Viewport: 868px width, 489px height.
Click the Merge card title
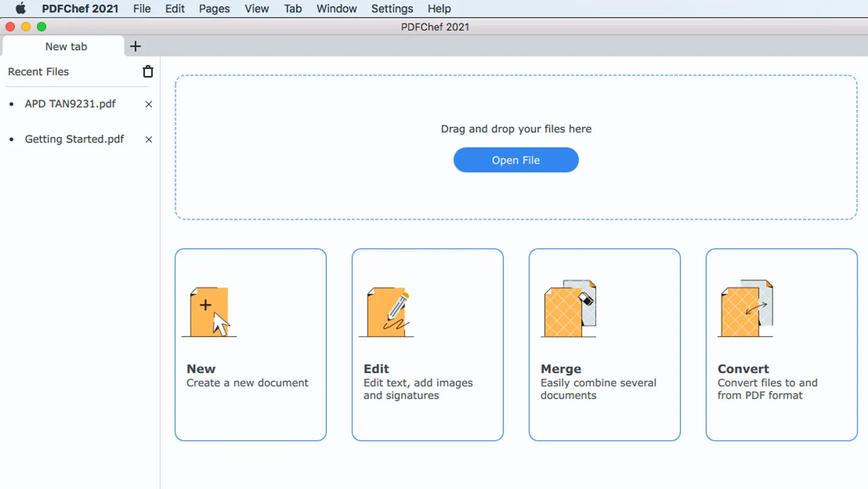(561, 369)
